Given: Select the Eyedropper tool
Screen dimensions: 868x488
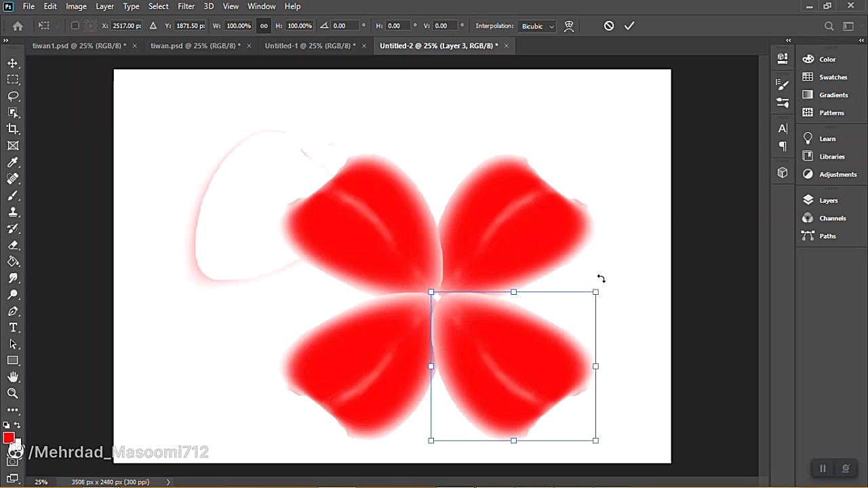Looking at the screenshot, I should [x=13, y=163].
